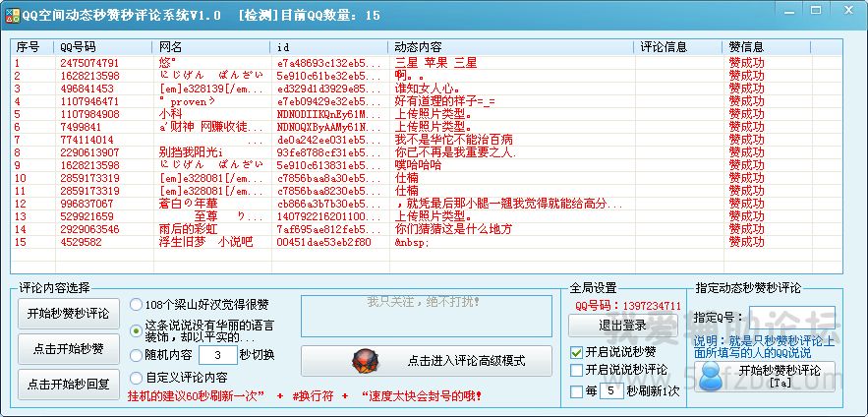Select row with QQ 1107984908
Image resolution: width=868 pixels, height=417 pixels.
tap(427, 114)
